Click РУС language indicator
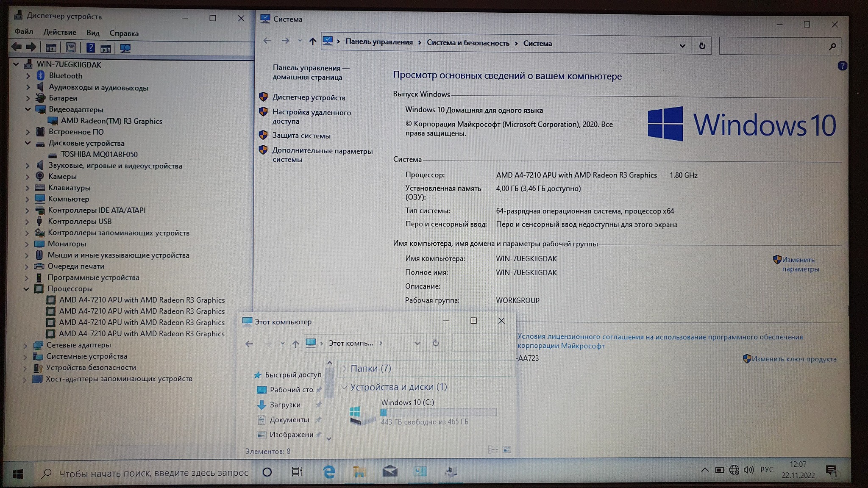The width and height of the screenshot is (868, 488). (x=767, y=469)
